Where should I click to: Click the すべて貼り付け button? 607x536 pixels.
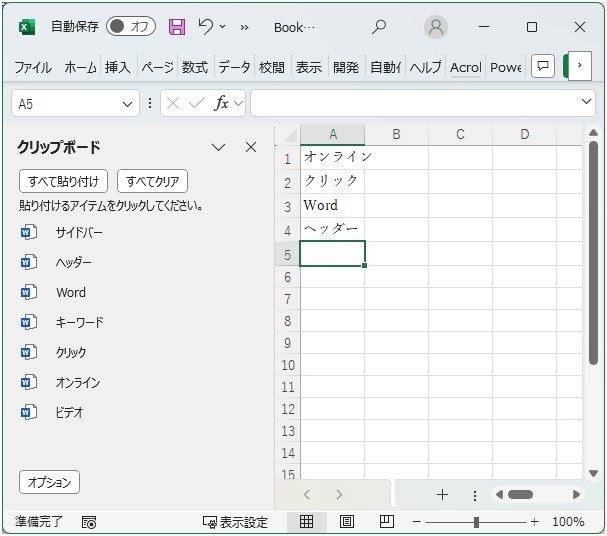(x=63, y=181)
